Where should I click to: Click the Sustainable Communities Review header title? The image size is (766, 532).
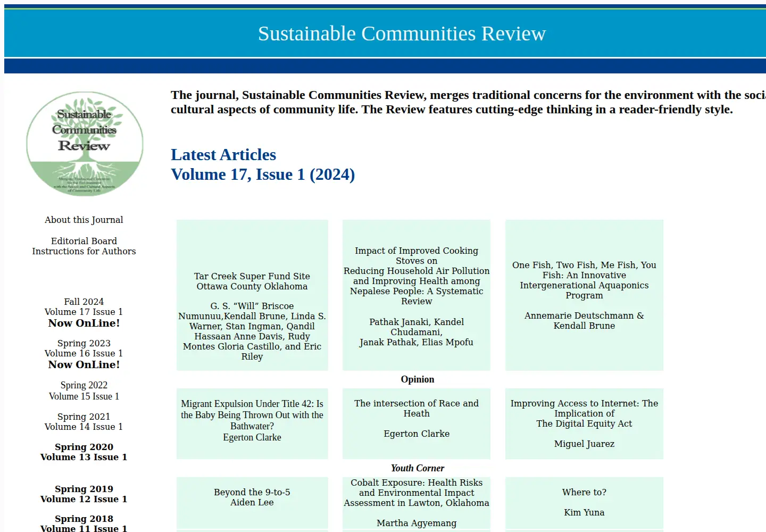[x=402, y=34]
